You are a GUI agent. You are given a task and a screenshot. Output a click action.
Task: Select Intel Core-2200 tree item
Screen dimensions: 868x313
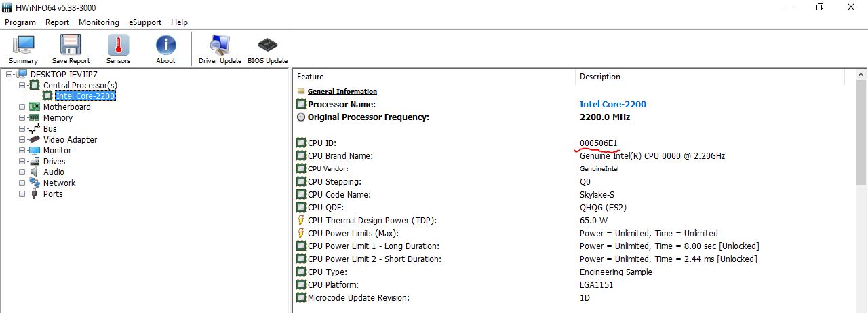click(85, 96)
